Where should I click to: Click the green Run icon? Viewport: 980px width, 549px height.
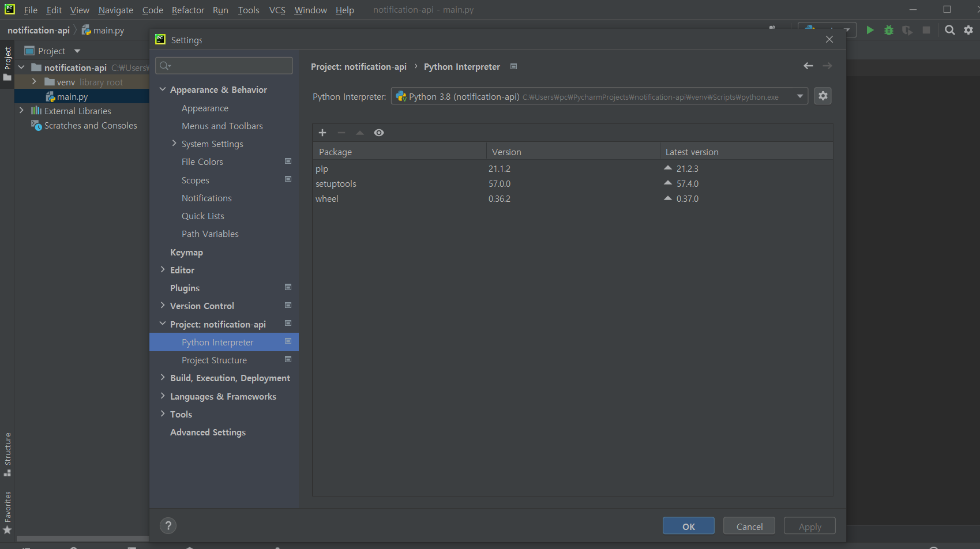click(870, 30)
